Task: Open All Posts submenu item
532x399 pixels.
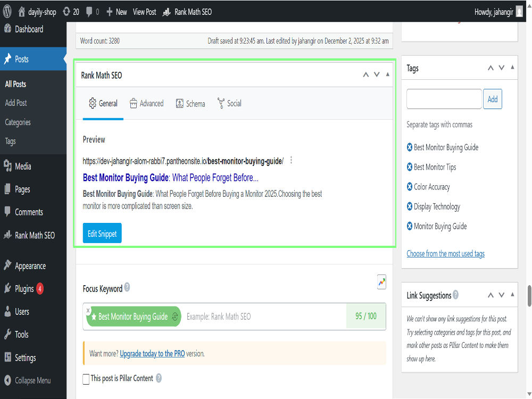Action: click(15, 84)
